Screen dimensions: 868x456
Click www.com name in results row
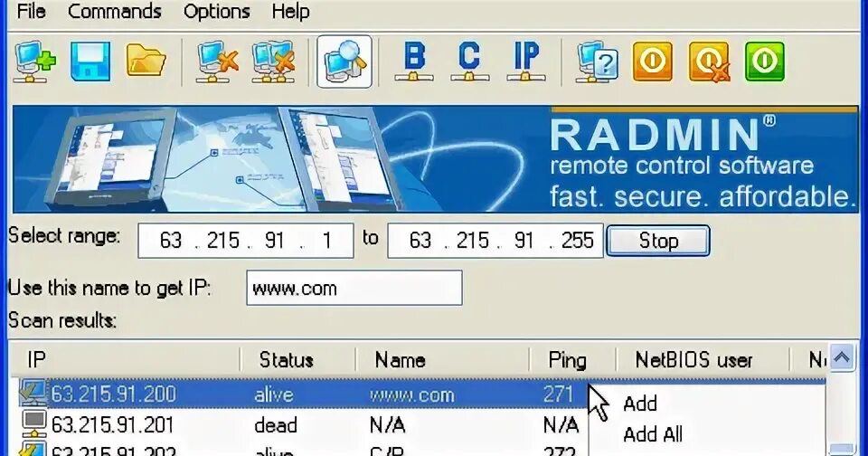point(412,395)
